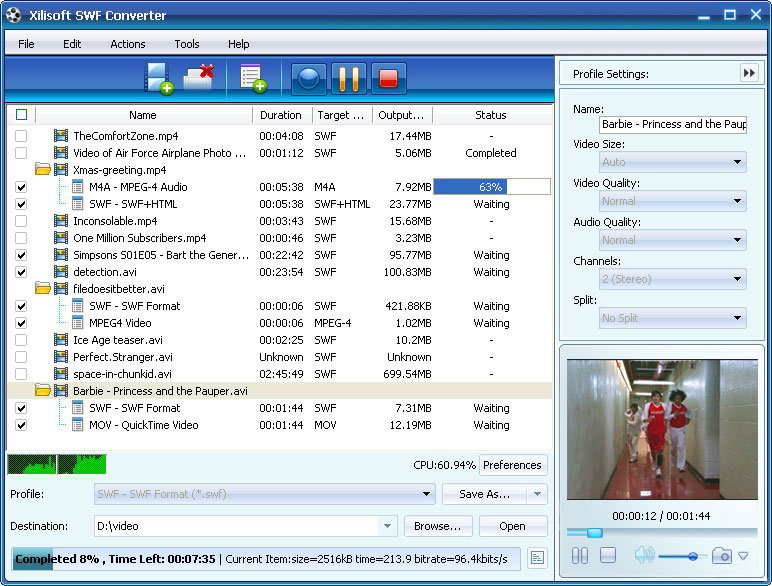The image size is (772, 586).
Task: Click the film icon of Ice Age teaser.avi
Action: [61, 340]
